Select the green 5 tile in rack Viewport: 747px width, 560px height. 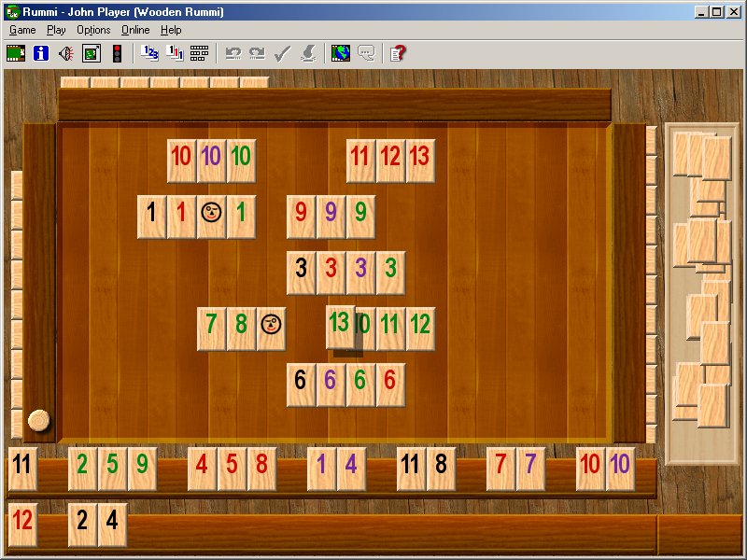click(x=112, y=469)
